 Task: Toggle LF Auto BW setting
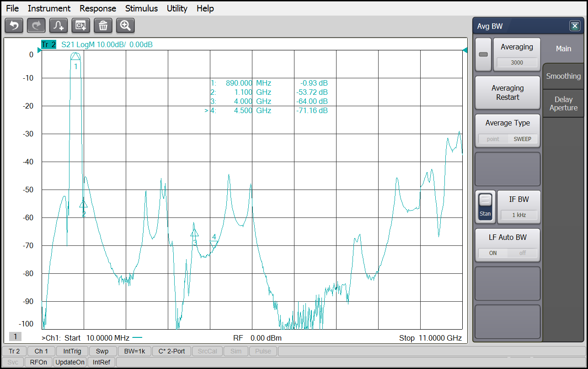tap(508, 253)
